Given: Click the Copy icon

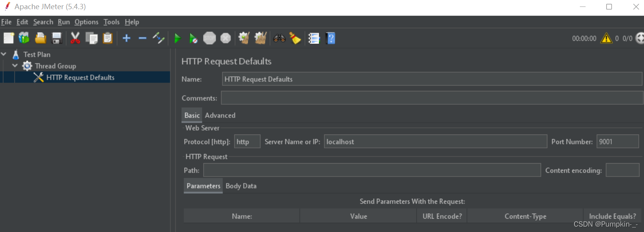Looking at the screenshot, I should [92, 38].
